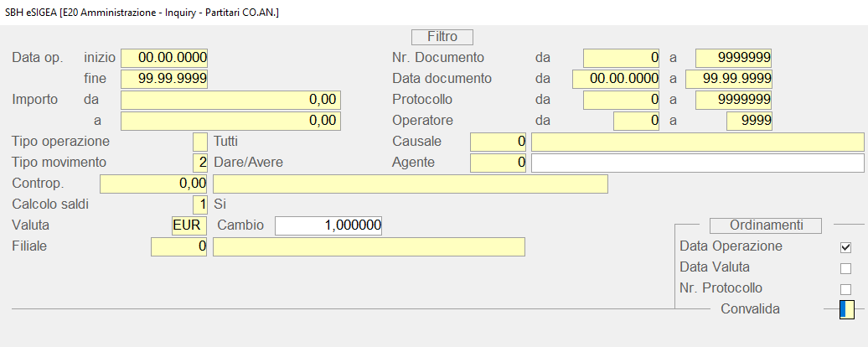Click the Filtro section header button
Screen dimensions: 868x347
[442, 37]
